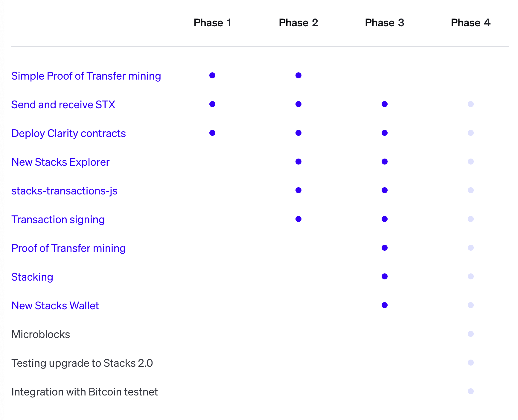Follow the Stacking link
Screen dimensions: 518x420
(32, 277)
